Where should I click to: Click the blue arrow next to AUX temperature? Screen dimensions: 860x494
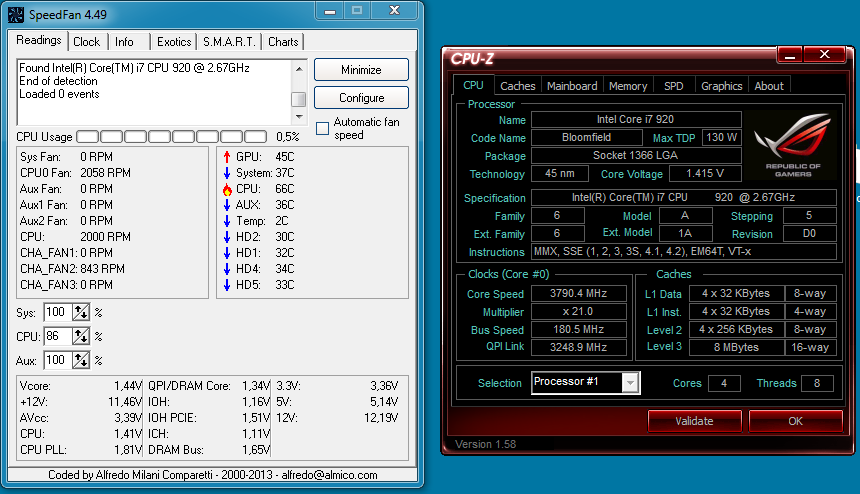[226, 205]
